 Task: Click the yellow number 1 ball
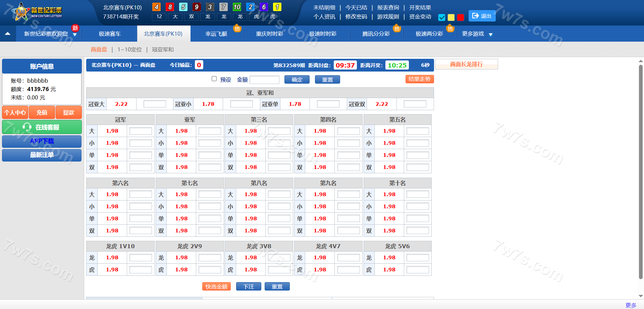click(277, 7)
